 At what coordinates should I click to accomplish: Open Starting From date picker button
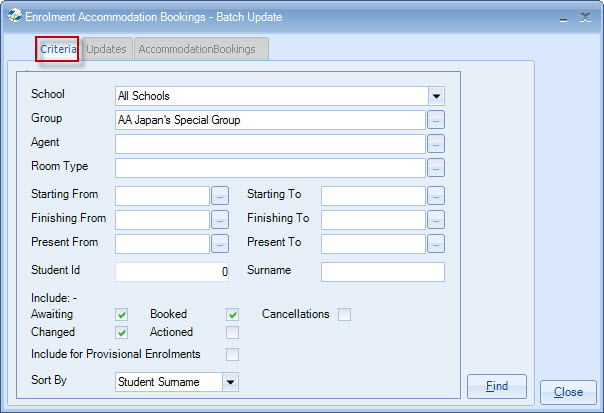pyautogui.click(x=220, y=196)
